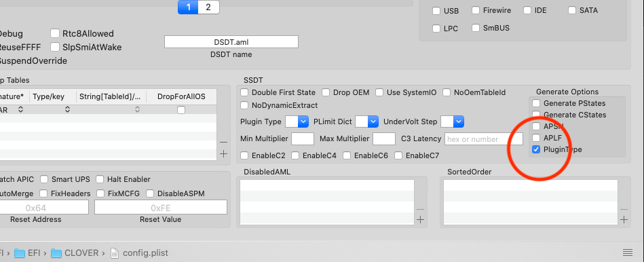Image resolution: width=644 pixels, height=262 pixels.
Task: Check Use SystemIO option
Action: pyautogui.click(x=379, y=92)
